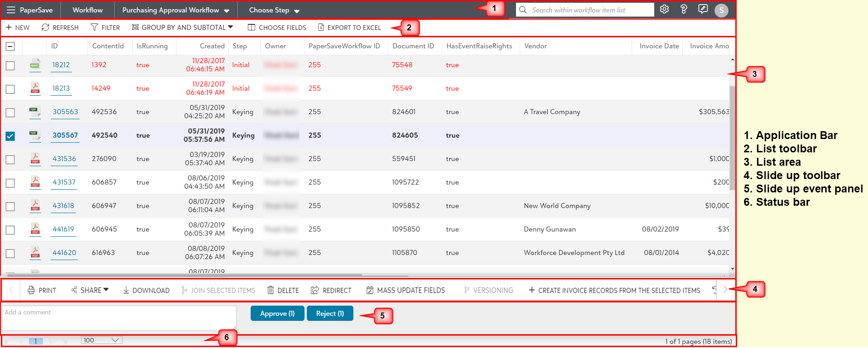Click Export to Excel icon
The image size is (868, 348).
coord(321,28)
